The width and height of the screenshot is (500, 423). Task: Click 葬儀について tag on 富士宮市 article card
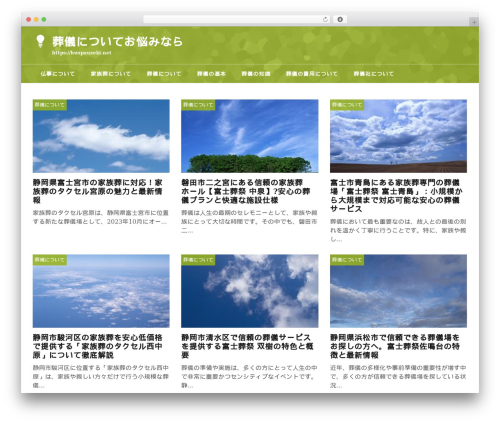click(50, 105)
